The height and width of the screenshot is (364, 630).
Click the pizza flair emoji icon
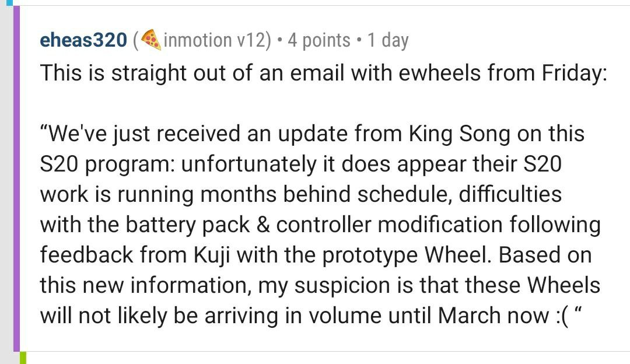tap(152, 40)
